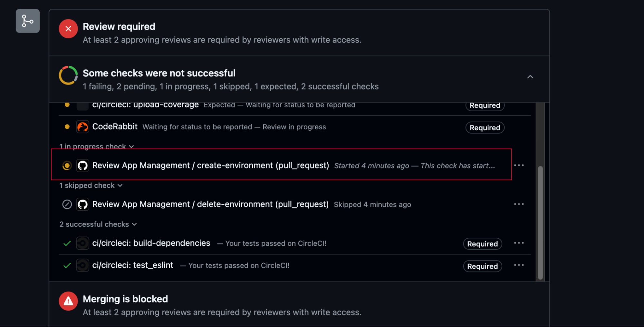Click the multicolor checks status donut

[x=68, y=75]
